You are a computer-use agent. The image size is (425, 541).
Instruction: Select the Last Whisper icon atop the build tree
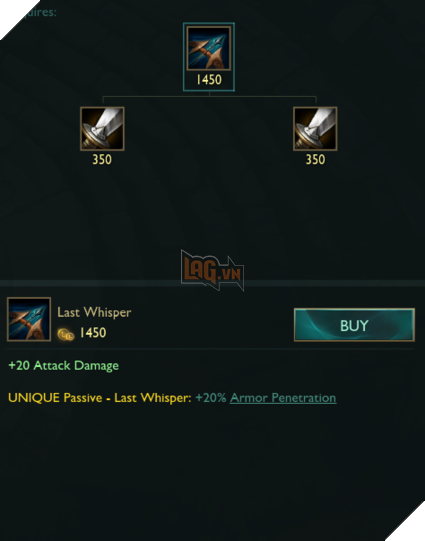[209, 48]
